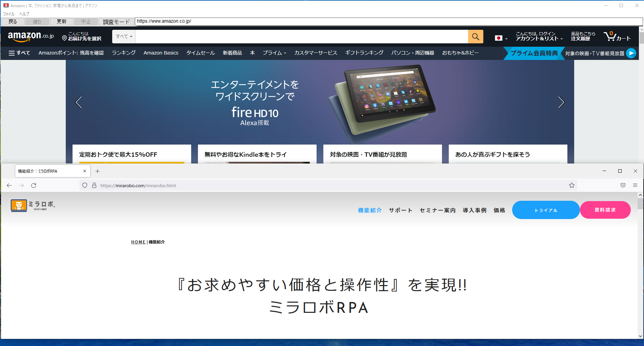Screen dimensions: 644x346
Task: Open the ギフトランキング link
Action: point(364,53)
